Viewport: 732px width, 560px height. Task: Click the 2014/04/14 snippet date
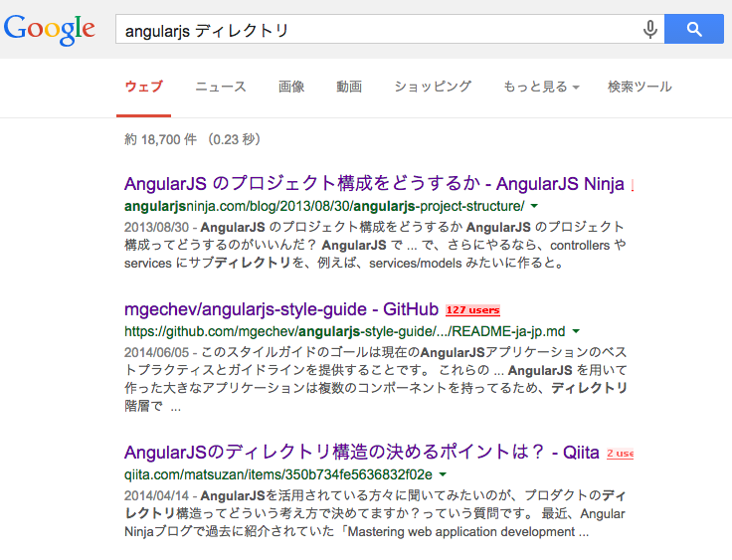pos(156,495)
